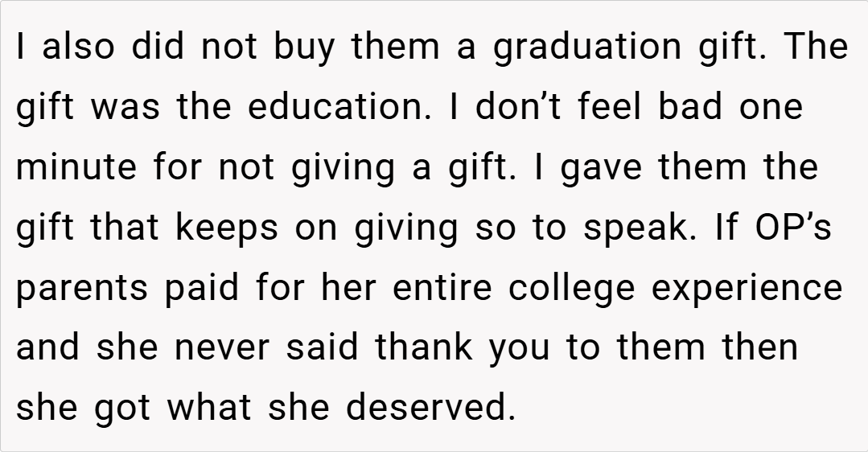Click the final word 'deserved'
868x452 pixels.
tap(430, 408)
